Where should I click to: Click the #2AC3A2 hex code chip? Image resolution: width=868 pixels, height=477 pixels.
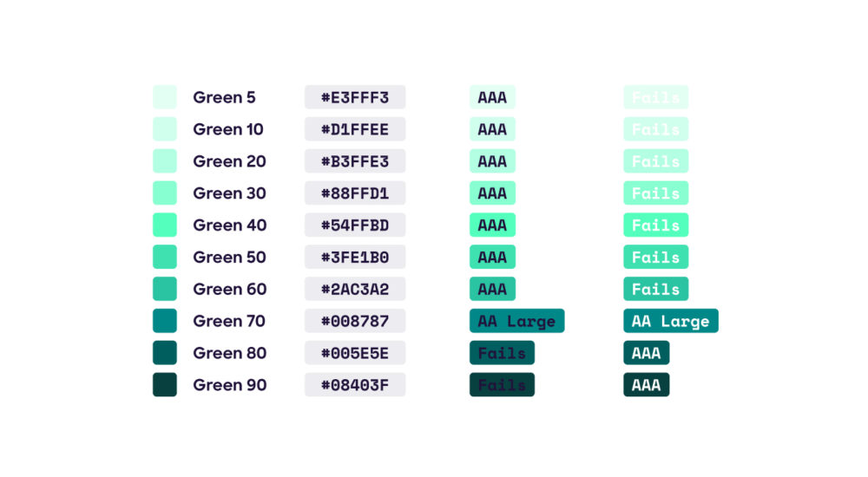pyautogui.click(x=355, y=289)
